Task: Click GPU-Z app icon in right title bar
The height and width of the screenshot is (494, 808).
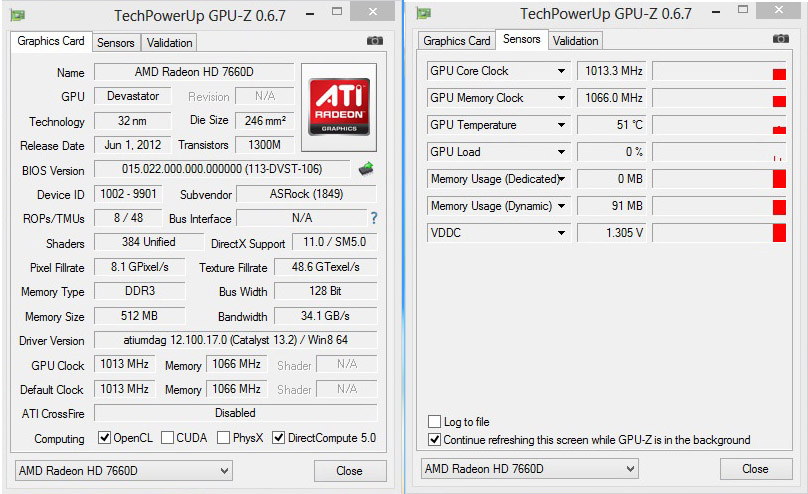Action: (x=424, y=13)
